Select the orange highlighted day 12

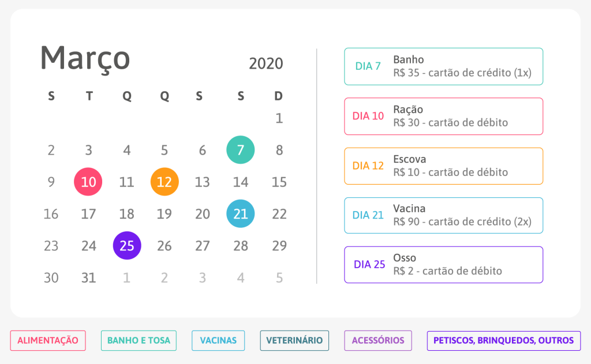click(x=164, y=182)
